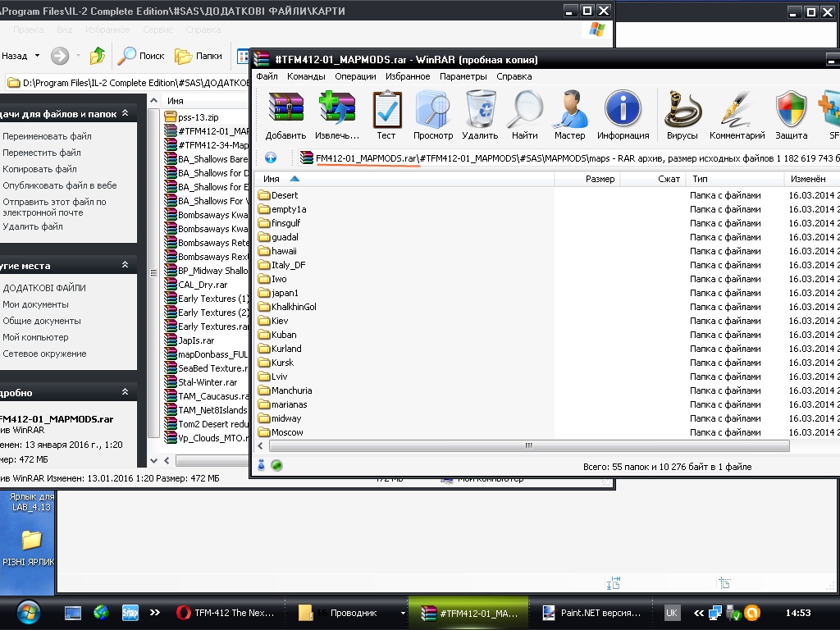The width and height of the screenshot is (840, 630).
Task: Open the Параметры menu
Action: click(x=463, y=76)
